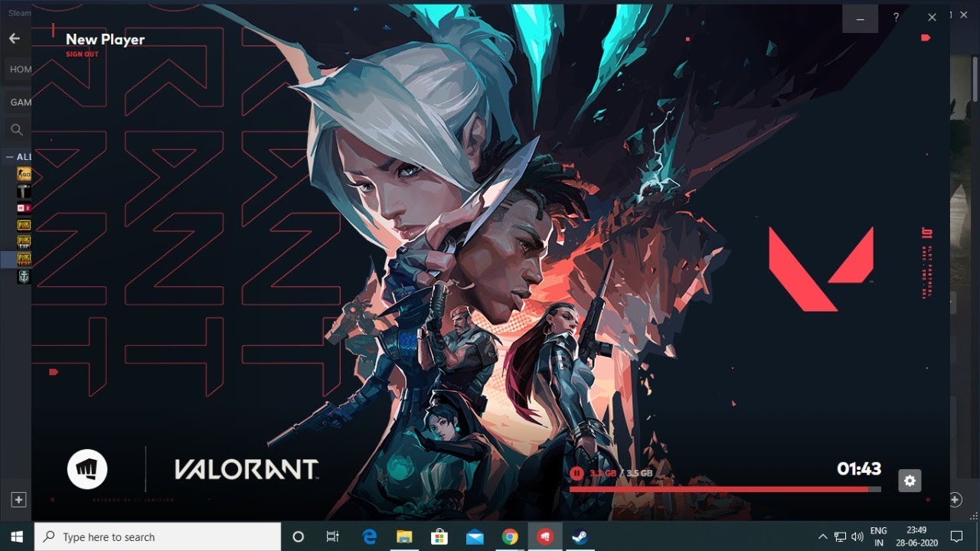Show hidden system tray icons
This screenshot has width=980, height=551.
823,536
